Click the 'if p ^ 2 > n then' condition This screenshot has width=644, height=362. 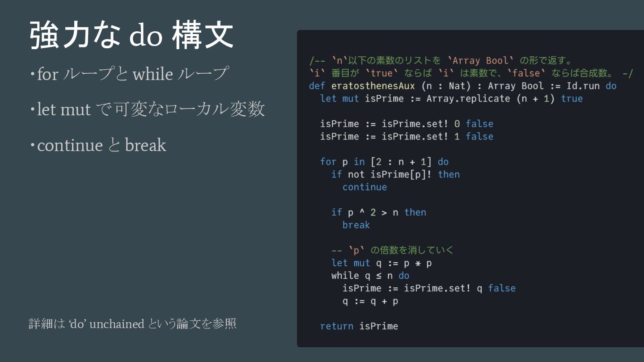[378, 212]
